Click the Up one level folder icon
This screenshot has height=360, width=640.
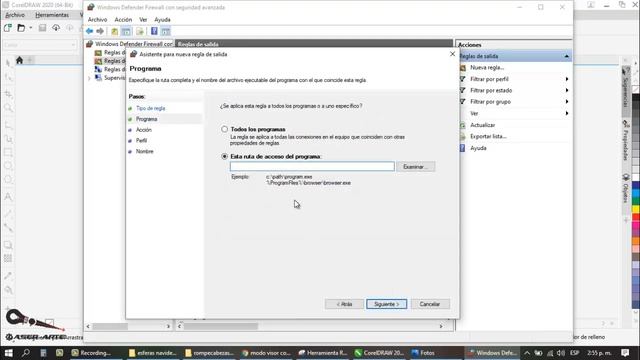coord(115,31)
